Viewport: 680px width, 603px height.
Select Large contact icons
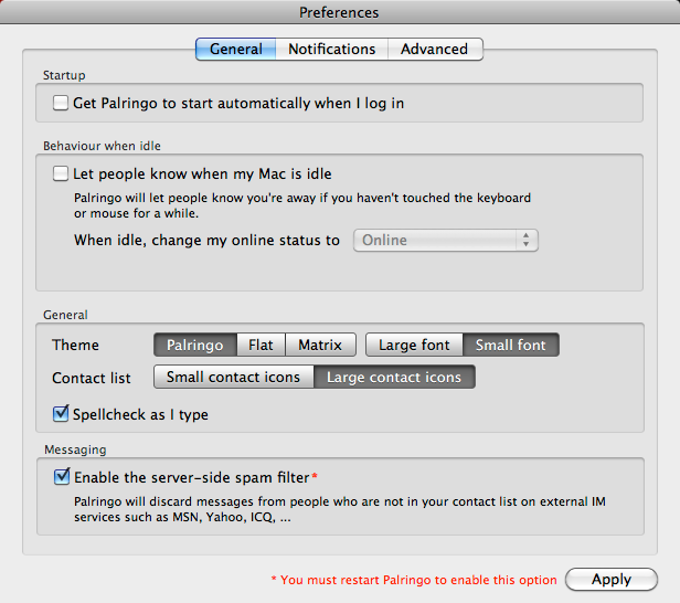[394, 377]
